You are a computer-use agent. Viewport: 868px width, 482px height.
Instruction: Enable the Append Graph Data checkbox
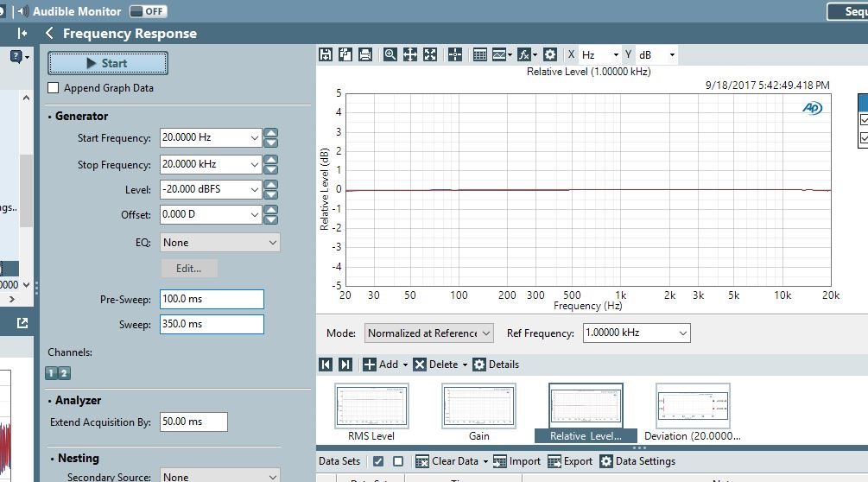coord(54,88)
